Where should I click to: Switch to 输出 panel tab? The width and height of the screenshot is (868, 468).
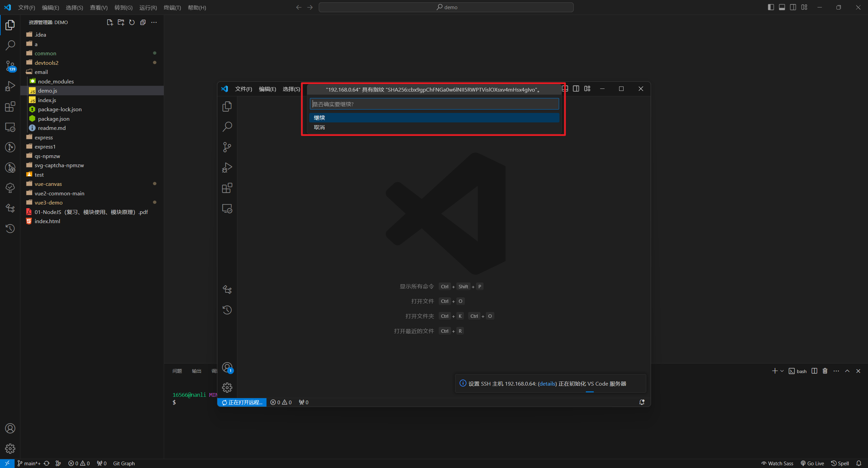[x=197, y=371]
